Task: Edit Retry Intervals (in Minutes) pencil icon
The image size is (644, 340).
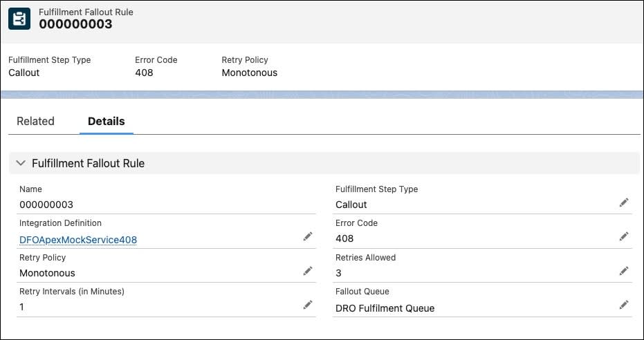Action: [x=308, y=305]
